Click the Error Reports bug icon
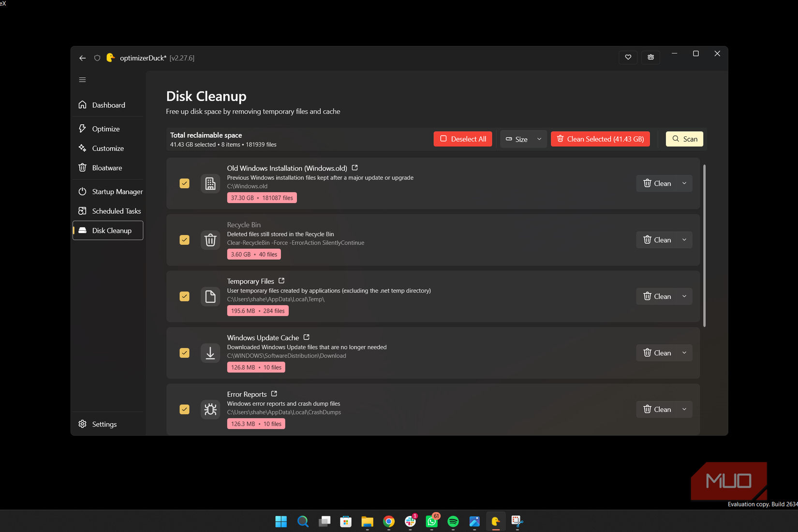The image size is (798, 532). tap(210, 409)
